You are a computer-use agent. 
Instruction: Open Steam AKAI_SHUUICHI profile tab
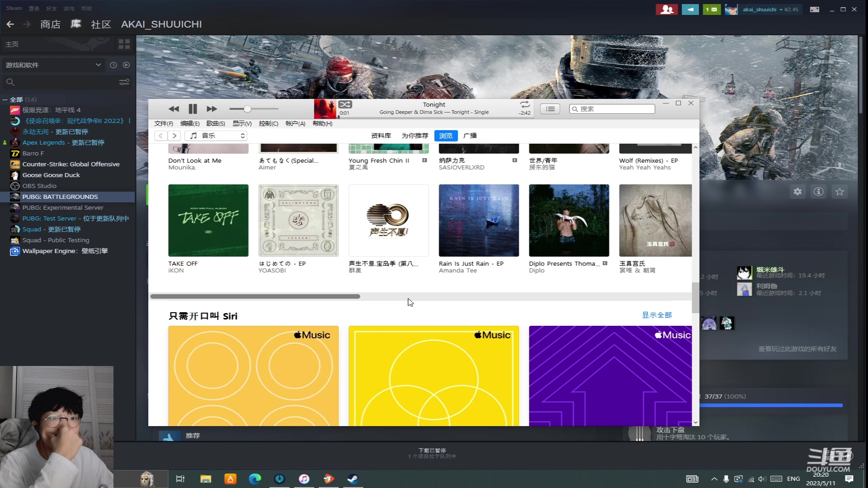coord(161,24)
